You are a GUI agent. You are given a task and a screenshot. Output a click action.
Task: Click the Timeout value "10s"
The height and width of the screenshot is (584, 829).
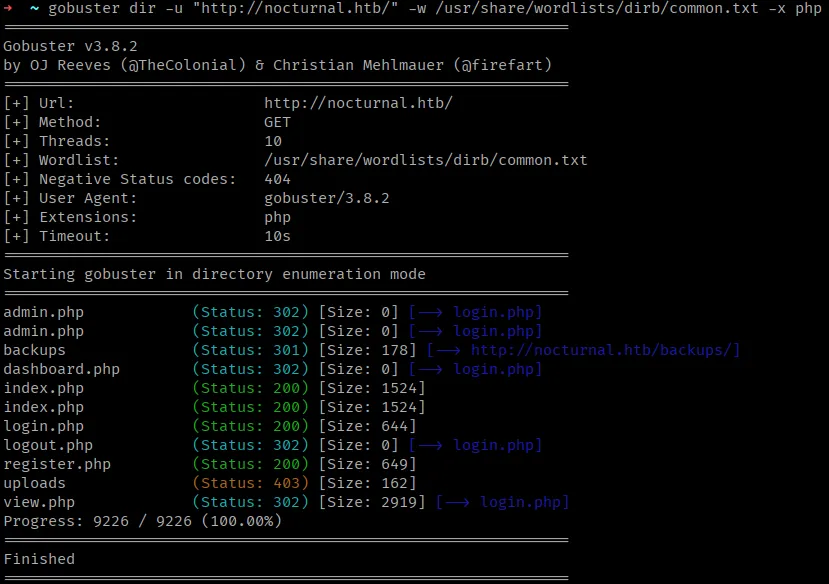coord(278,236)
